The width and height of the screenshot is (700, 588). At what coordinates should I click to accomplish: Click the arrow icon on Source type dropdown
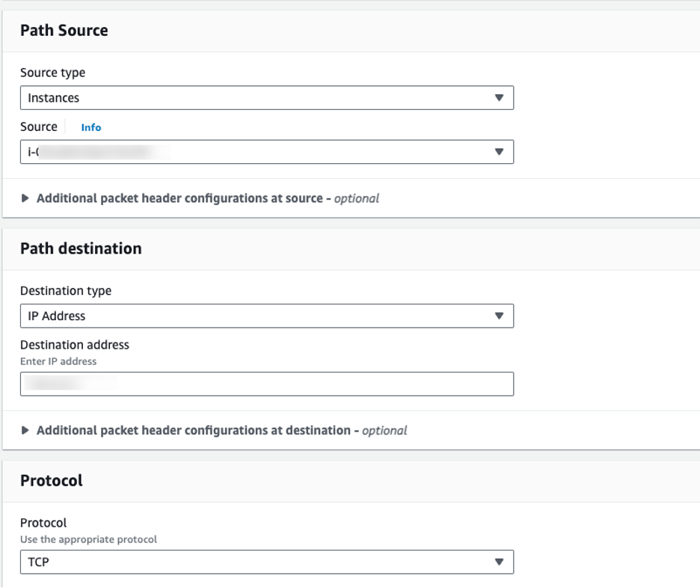(499, 98)
